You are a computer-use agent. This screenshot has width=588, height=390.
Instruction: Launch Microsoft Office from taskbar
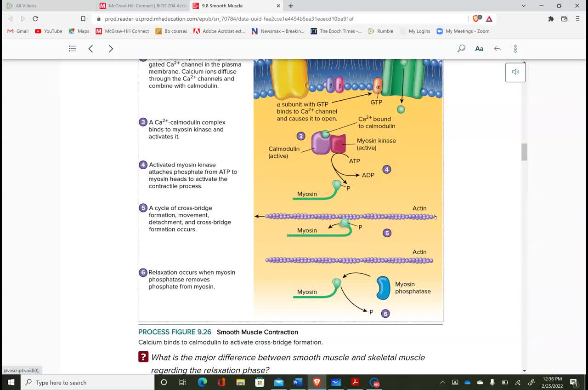click(221, 382)
